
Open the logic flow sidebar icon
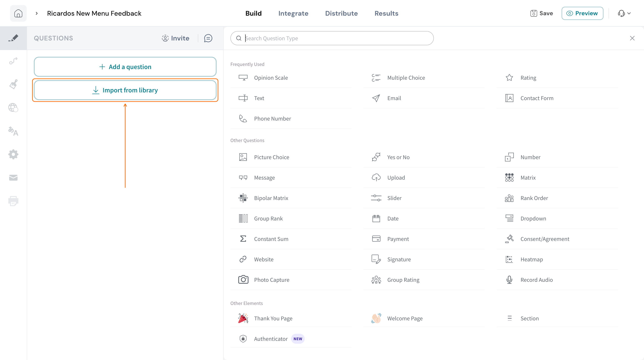tap(13, 61)
